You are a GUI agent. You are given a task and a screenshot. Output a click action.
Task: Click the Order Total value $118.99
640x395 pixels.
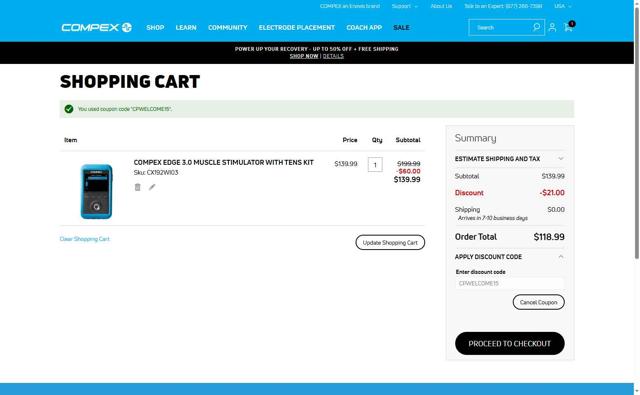549,237
